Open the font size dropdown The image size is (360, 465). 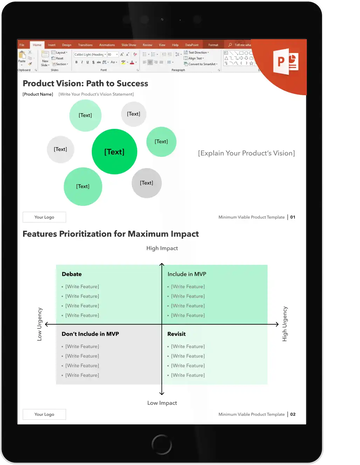point(117,54)
